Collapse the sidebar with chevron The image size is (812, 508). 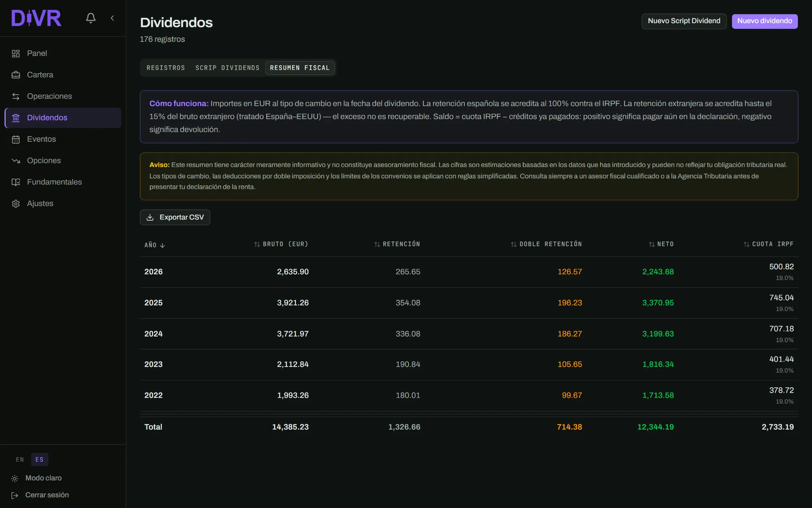click(112, 18)
